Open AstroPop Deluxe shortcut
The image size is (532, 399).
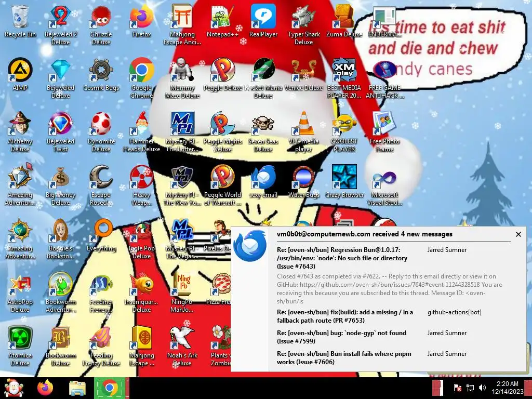coord(20,292)
